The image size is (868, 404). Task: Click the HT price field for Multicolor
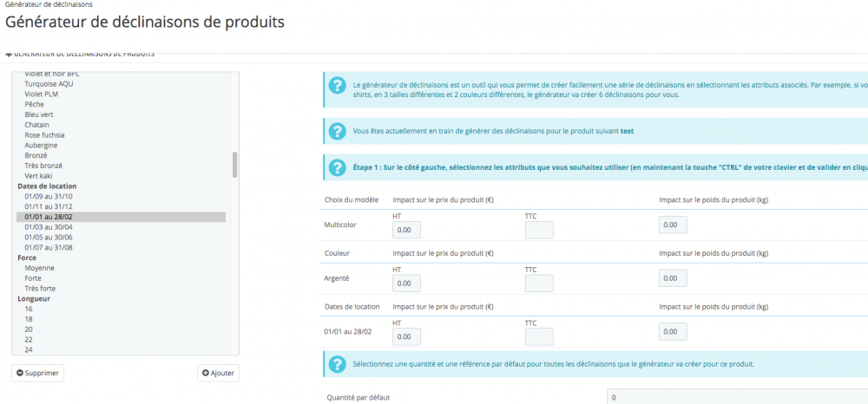pyautogui.click(x=407, y=230)
